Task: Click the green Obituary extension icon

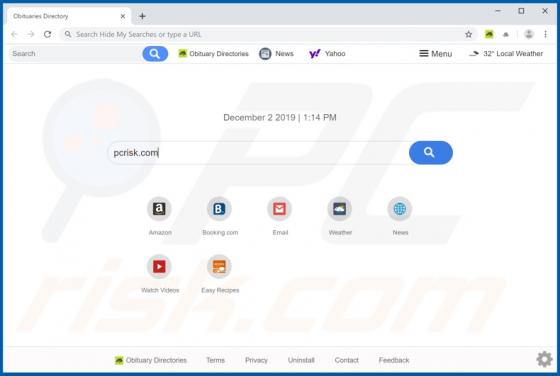Action: coord(489,34)
